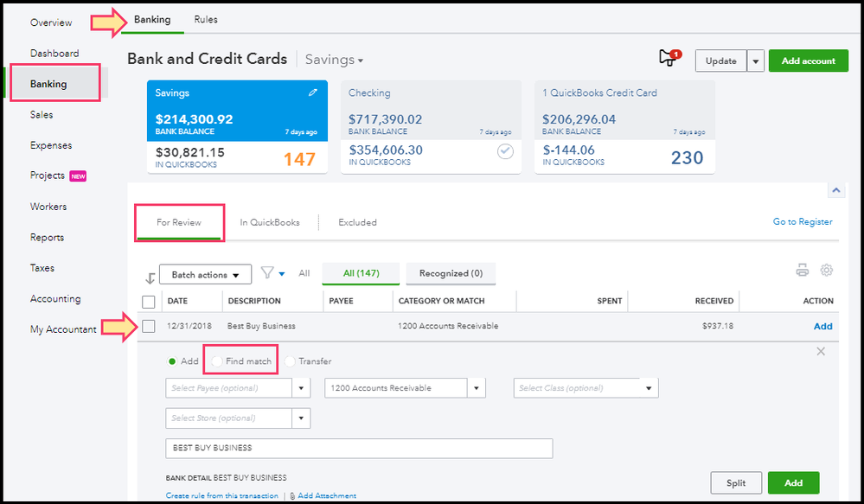864x504 pixels.
Task: Open Accounting in the left sidebar
Action: (55, 298)
